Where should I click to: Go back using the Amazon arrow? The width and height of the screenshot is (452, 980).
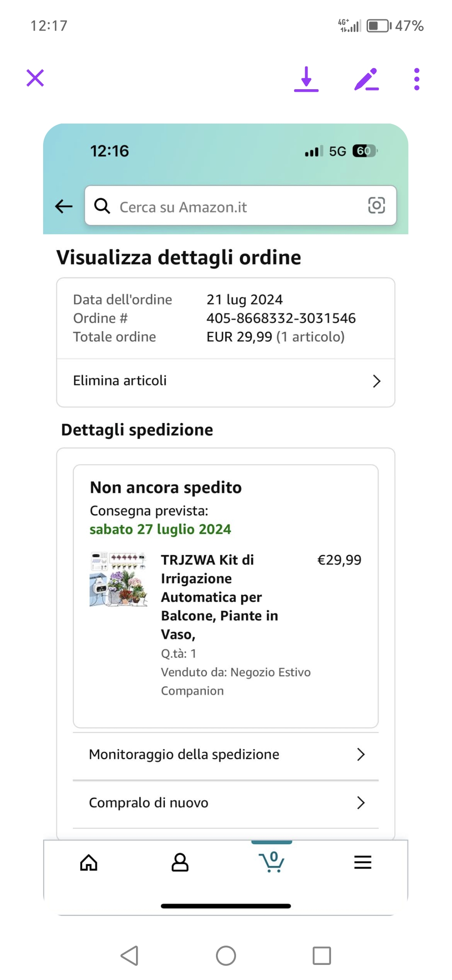64,206
